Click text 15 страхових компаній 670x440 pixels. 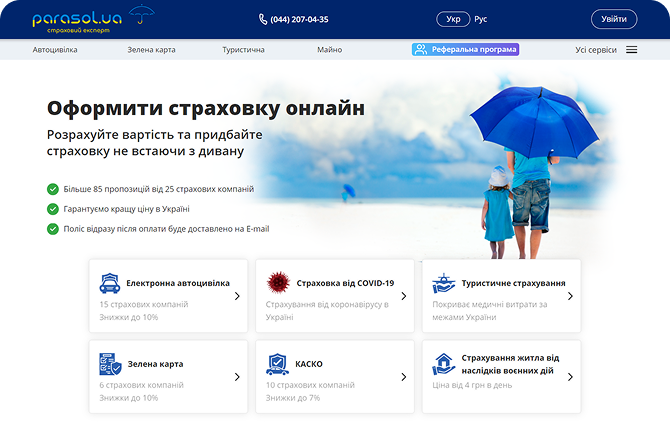tap(144, 305)
